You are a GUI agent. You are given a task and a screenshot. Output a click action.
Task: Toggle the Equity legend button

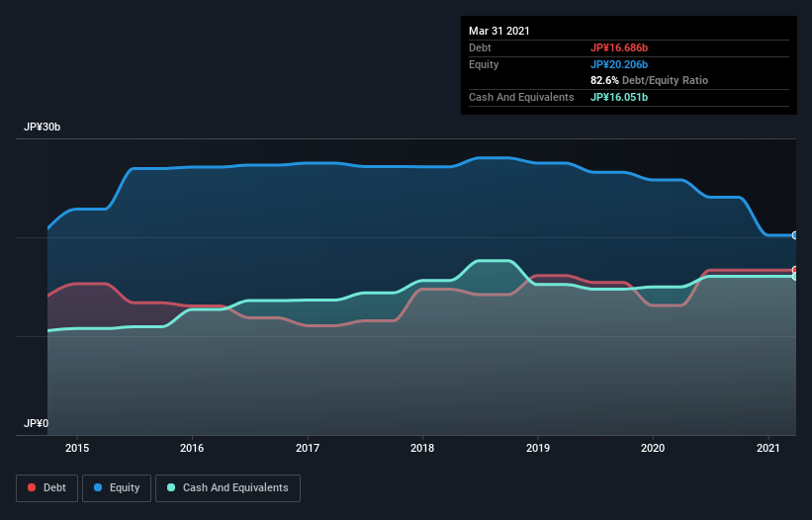pos(117,488)
